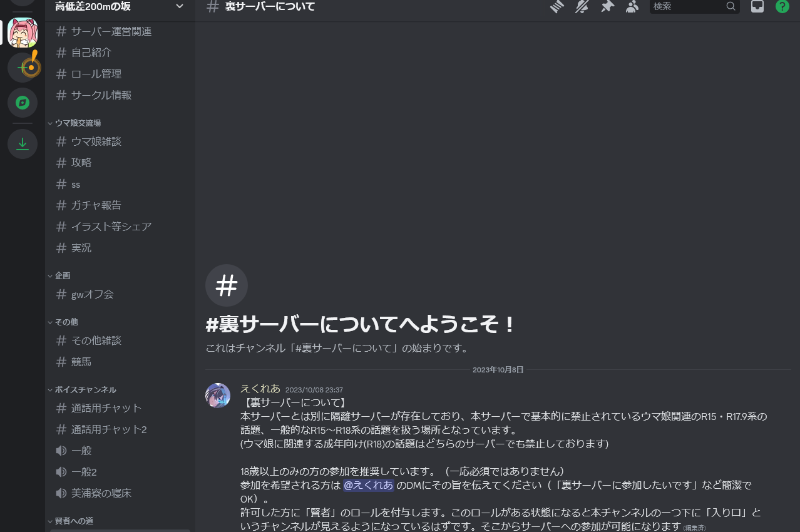Open 高低差200mの坂 server dropdown menu
The width and height of the screenshot is (800, 532).
pyautogui.click(x=119, y=7)
